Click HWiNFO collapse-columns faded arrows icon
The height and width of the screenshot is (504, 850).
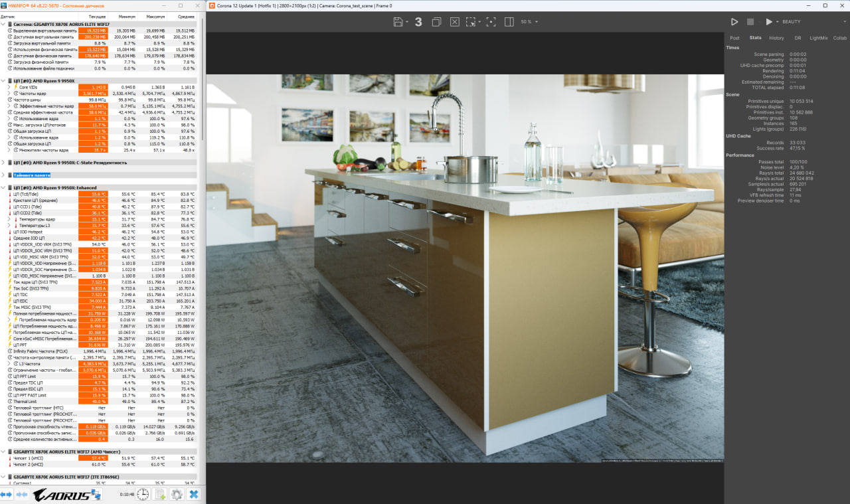(21, 494)
